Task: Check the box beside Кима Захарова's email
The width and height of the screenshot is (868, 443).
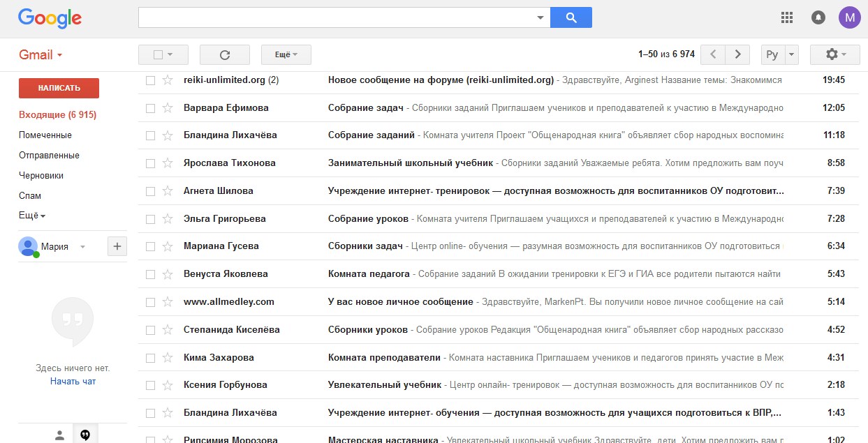Action: tap(150, 358)
